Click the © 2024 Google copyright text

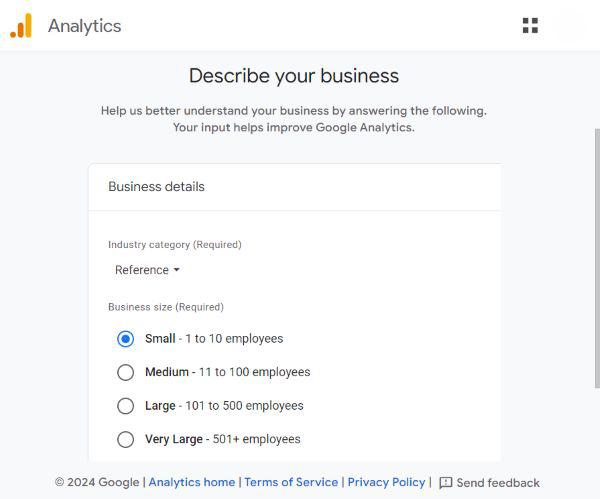tap(97, 482)
